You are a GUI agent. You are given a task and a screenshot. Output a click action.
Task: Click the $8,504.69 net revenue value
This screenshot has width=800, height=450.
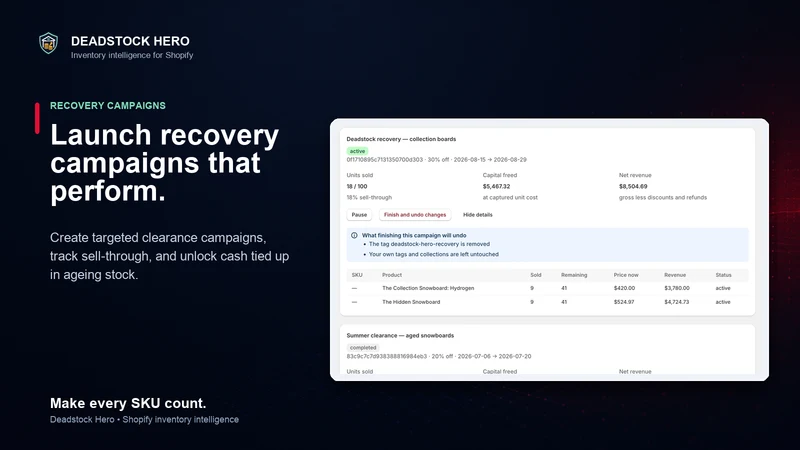coord(633,187)
